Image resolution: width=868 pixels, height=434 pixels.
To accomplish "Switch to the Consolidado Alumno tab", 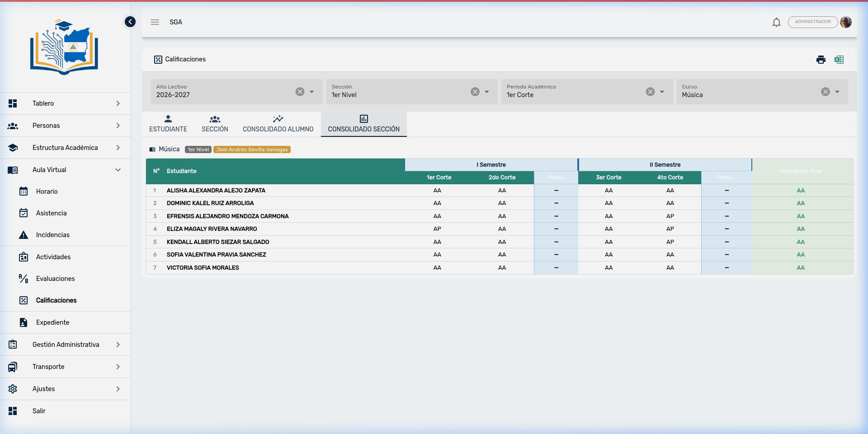I will coord(278,124).
